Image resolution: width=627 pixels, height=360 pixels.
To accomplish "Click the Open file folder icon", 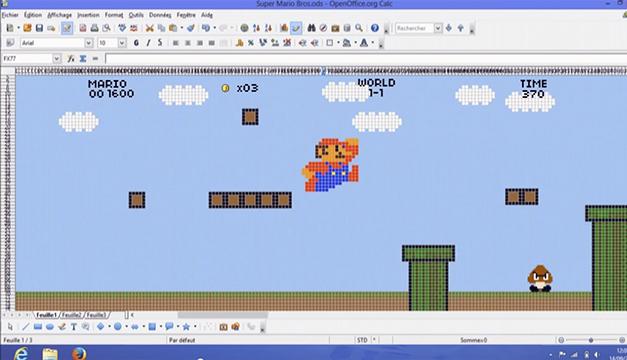I will pos(27,28).
